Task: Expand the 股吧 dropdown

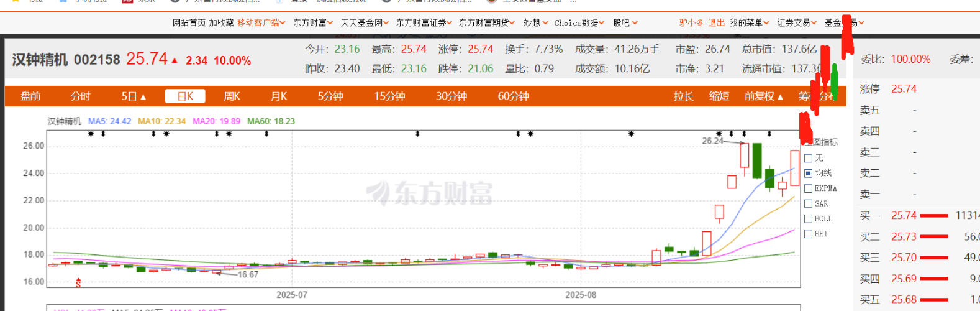Action: (x=625, y=22)
